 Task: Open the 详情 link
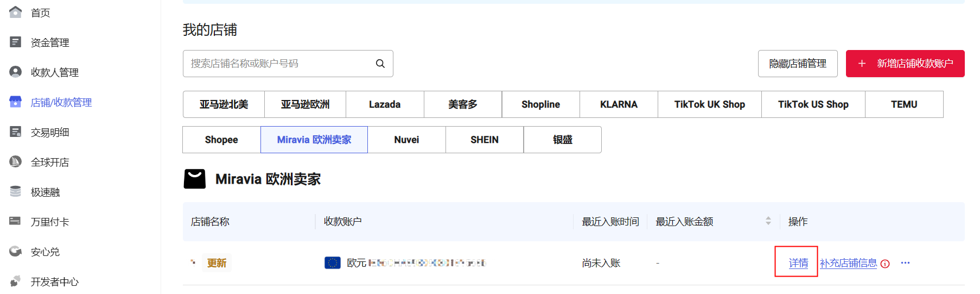pyautogui.click(x=798, y=263)
